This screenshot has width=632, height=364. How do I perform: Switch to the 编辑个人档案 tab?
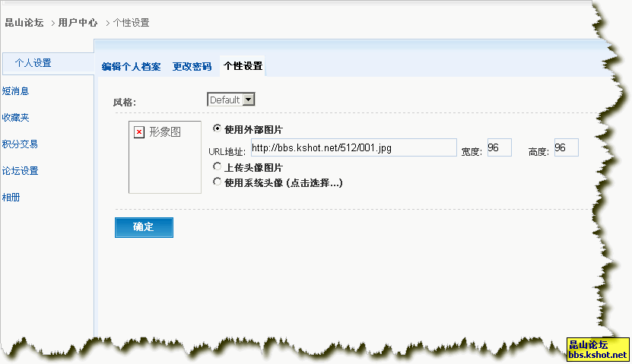tap(131, 66)
